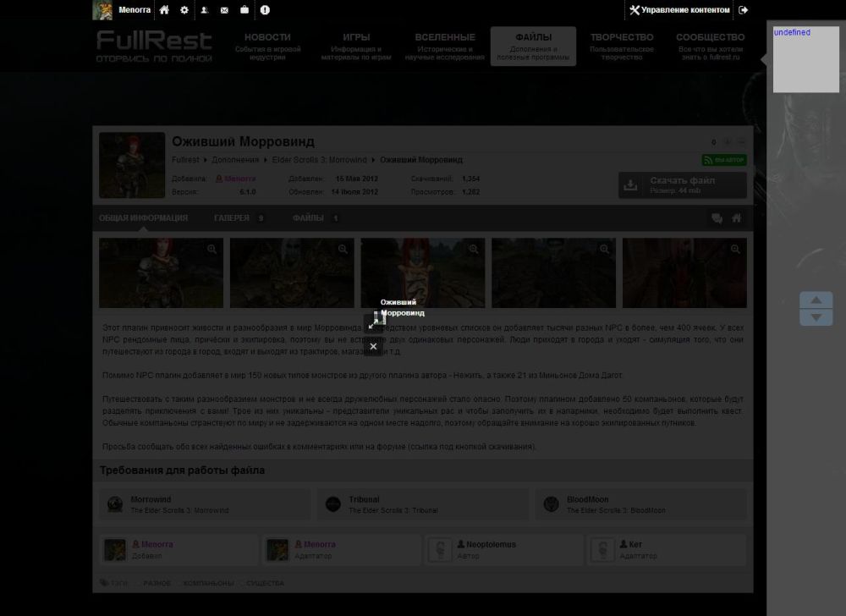Screen dimensions: 846x616
Task: Click the FullRest site logo
Action: (x=154, y=46)
